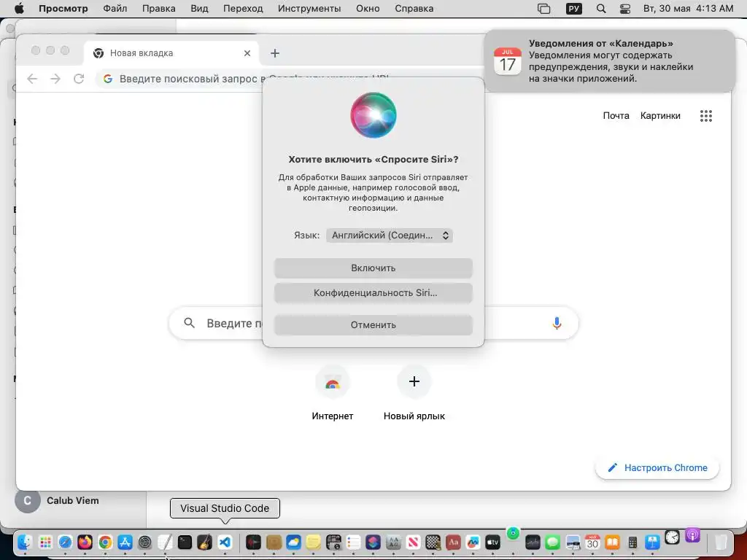The width and height of the screenshot is (747, 560).
Task: Open Chess from the dock
Action: 433,542
